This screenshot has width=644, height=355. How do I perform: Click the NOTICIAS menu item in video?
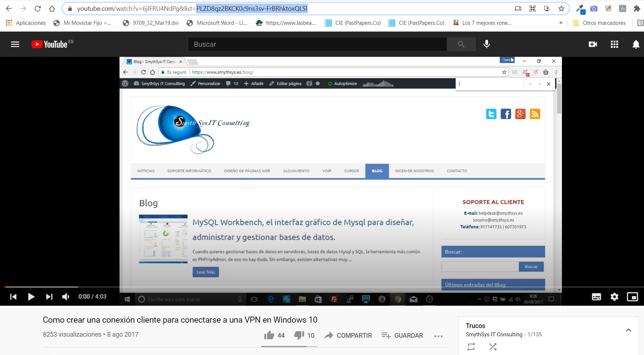pos(146,171)
